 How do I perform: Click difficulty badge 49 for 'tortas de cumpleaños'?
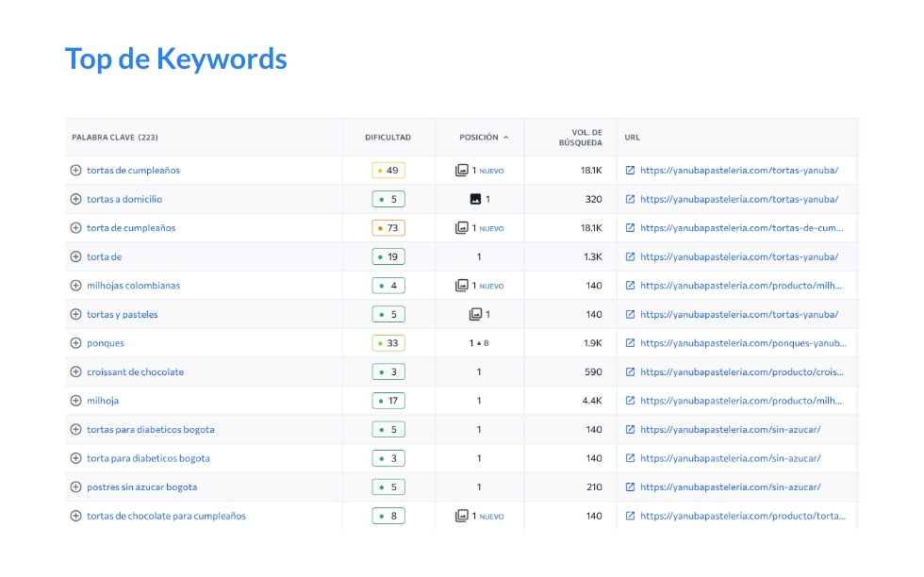(388, 171)
